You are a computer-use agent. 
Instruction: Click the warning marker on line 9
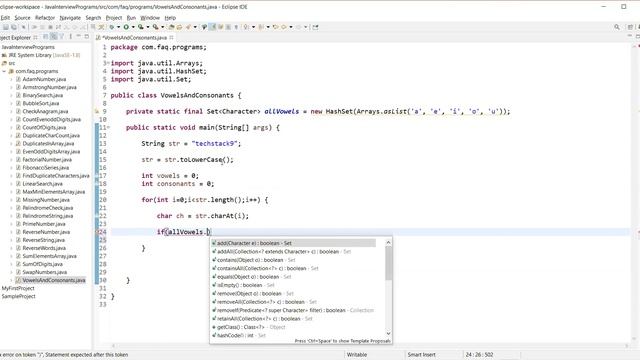click(x=97, y=111)
